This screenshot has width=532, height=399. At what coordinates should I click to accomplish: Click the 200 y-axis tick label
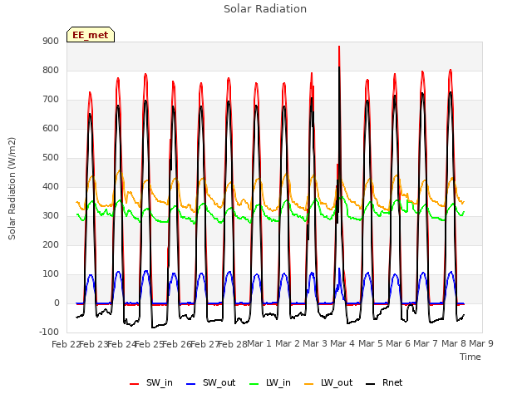coord(51,245)
